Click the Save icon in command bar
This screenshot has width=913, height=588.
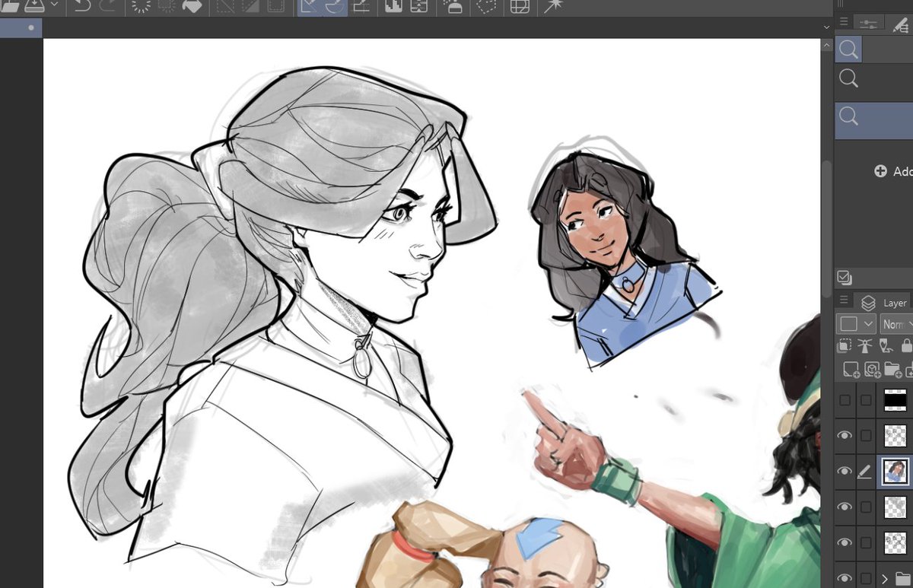click(x=35, y=6)
